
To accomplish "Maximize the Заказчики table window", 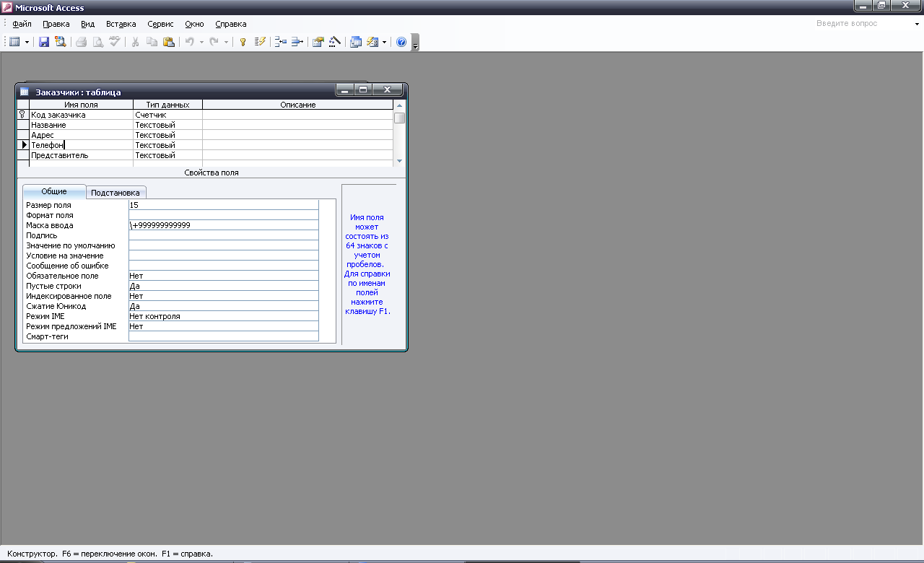I will point(363,90).
